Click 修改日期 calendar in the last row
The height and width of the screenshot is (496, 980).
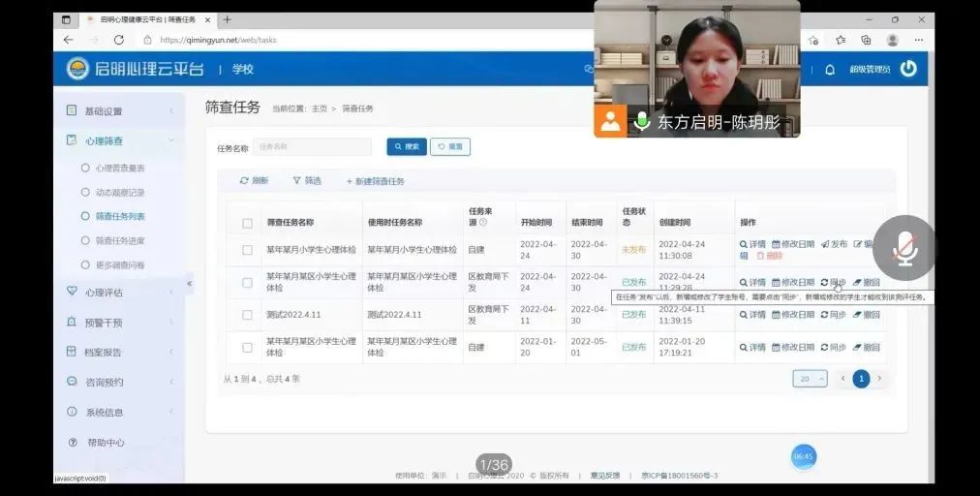point(792,347)
